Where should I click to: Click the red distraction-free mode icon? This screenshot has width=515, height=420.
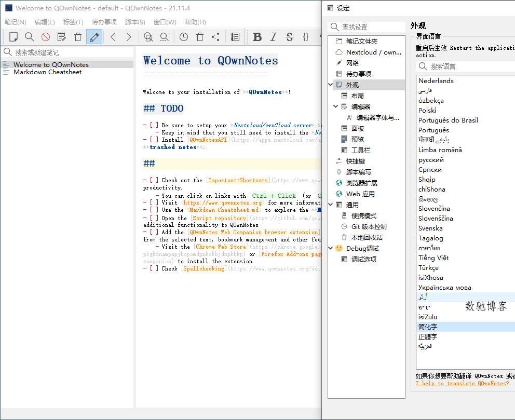[x=46, y=37]
